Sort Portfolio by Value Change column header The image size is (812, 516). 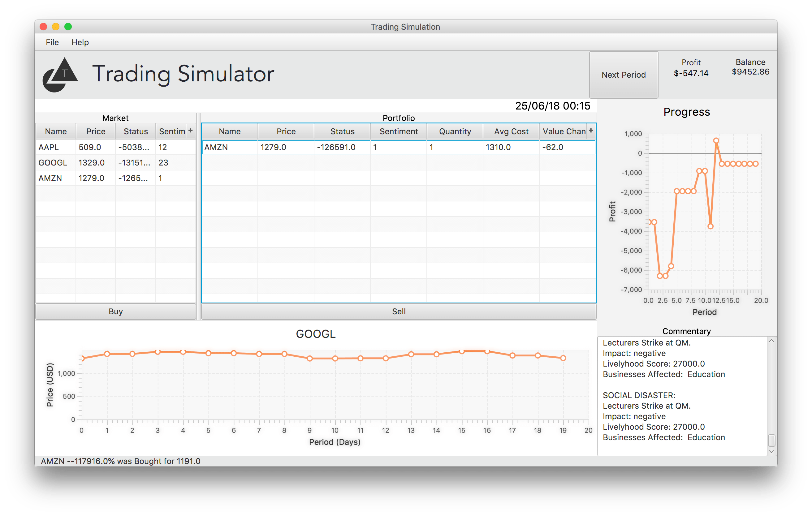[x=564, y=131]
